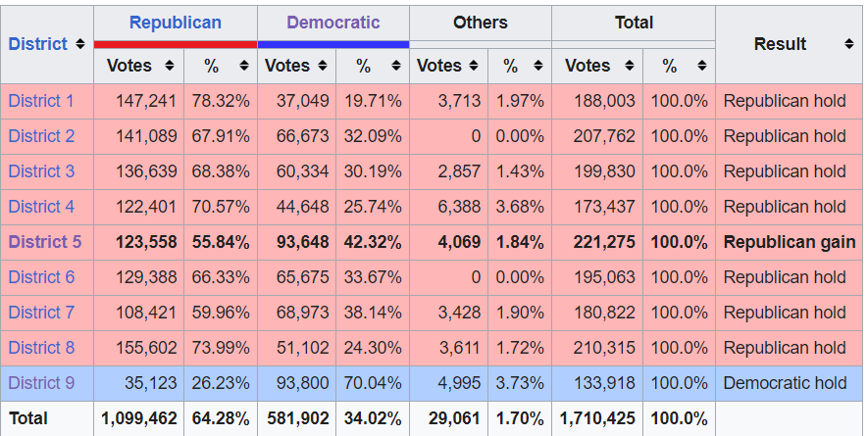Sort by Others percentage column arrows
Image resolution: width=868 pixels, height=436 pixels.
point(536,66)
